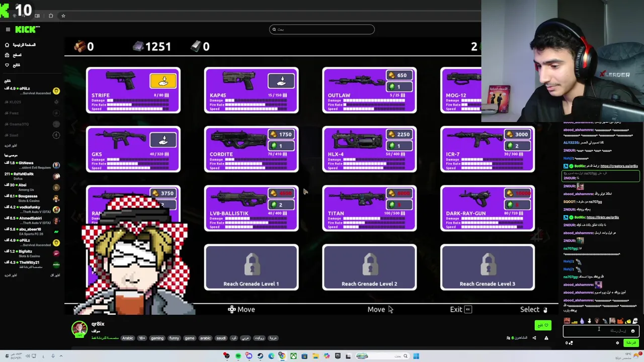Open Epic Games launcher from taskbar
The image size is (644, 362).
pos(338,356)
